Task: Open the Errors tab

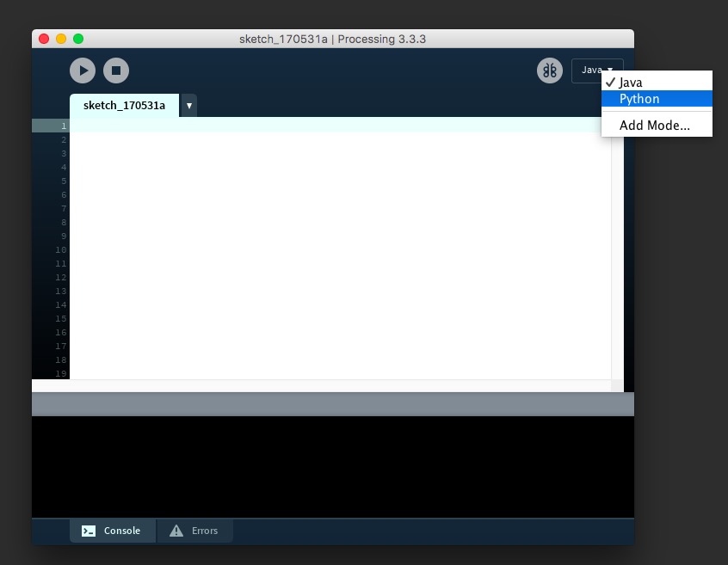Action: (x=194, y=531)
